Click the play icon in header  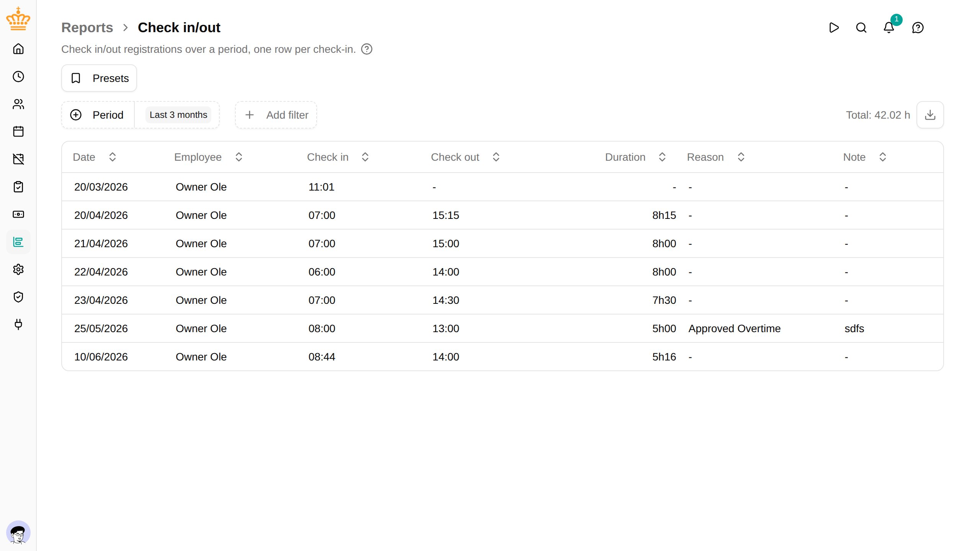tap(834, 28)
